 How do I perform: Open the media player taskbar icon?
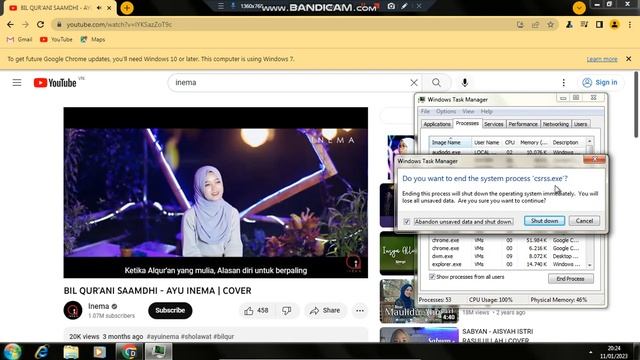100,352
